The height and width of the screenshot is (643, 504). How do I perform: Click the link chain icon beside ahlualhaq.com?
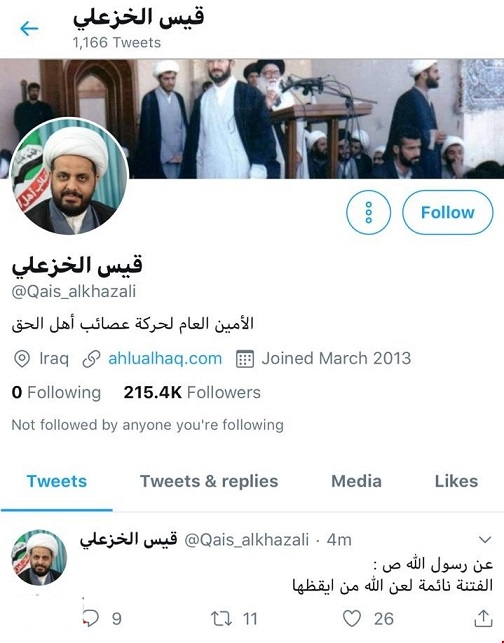(x=91, y=359)
